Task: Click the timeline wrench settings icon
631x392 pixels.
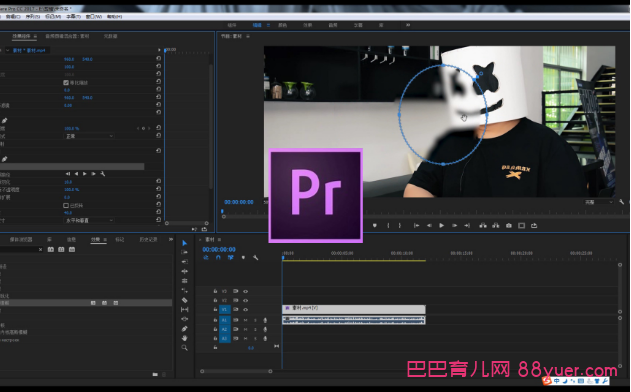Action: pyautogui.click(x=255, y=258)
